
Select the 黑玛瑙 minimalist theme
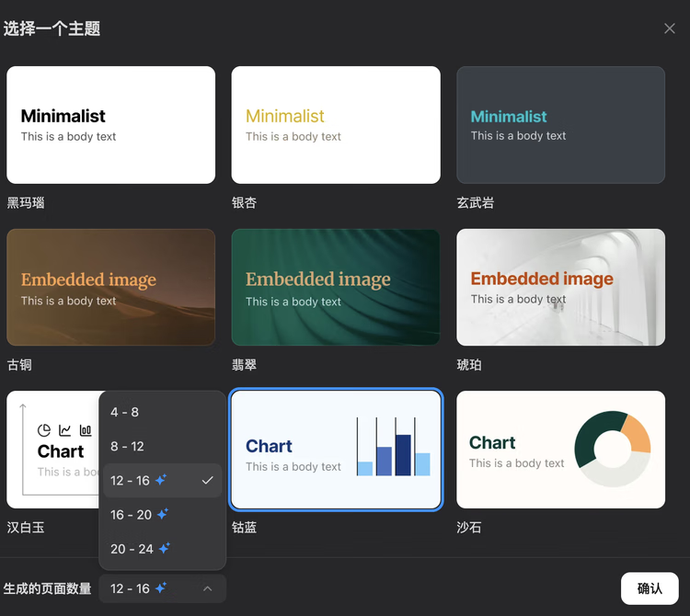click(x=111, y=125)
